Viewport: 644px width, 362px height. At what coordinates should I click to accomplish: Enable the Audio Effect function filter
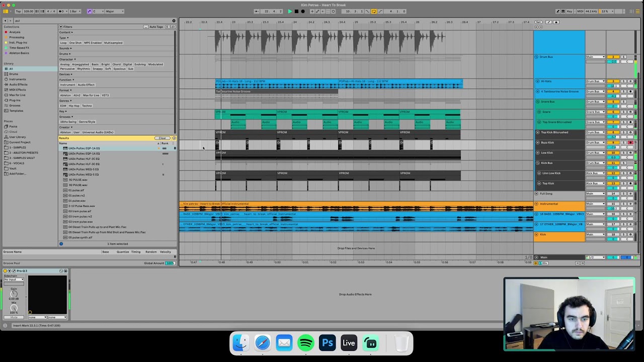pos(86,84)
